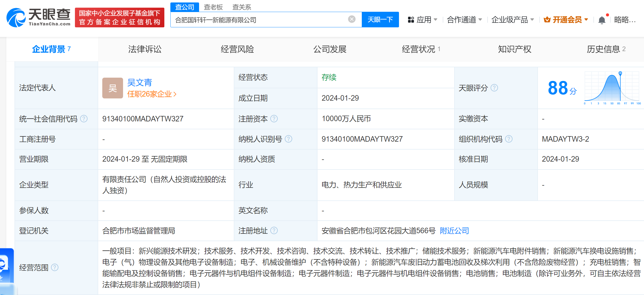Image resolution: width=644 pixels, height=295 pixels.
Task: Click the 88分 score value
Action: [562, 88]
